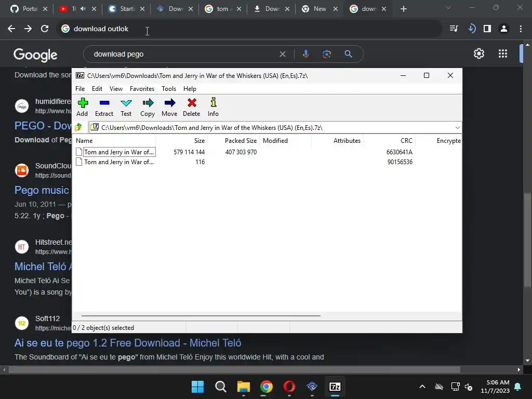
Task: Open File Explorer from taskbar
Action: pos(243,387)
